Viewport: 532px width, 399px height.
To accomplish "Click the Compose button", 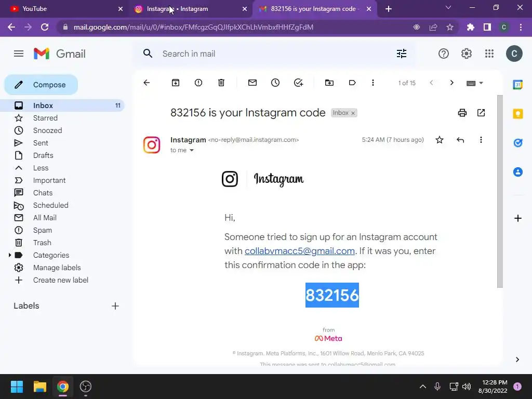I will [41, 85].
